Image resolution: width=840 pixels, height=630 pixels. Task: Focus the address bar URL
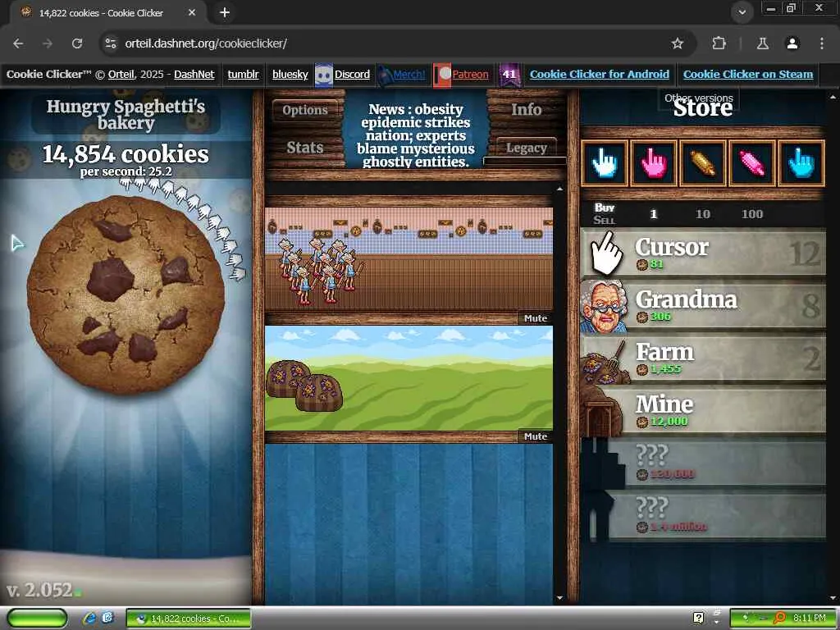point(206,43)
